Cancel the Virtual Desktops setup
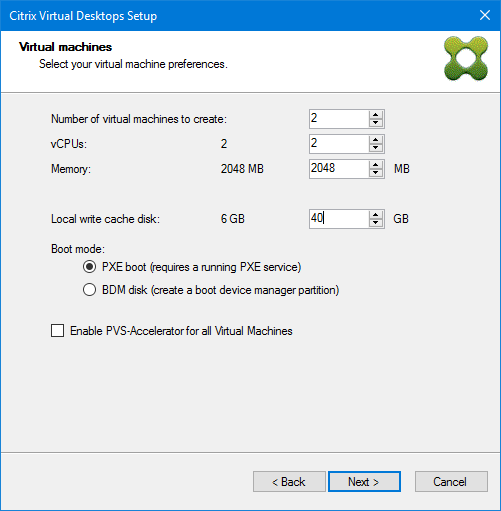 [x=451, y=481]
